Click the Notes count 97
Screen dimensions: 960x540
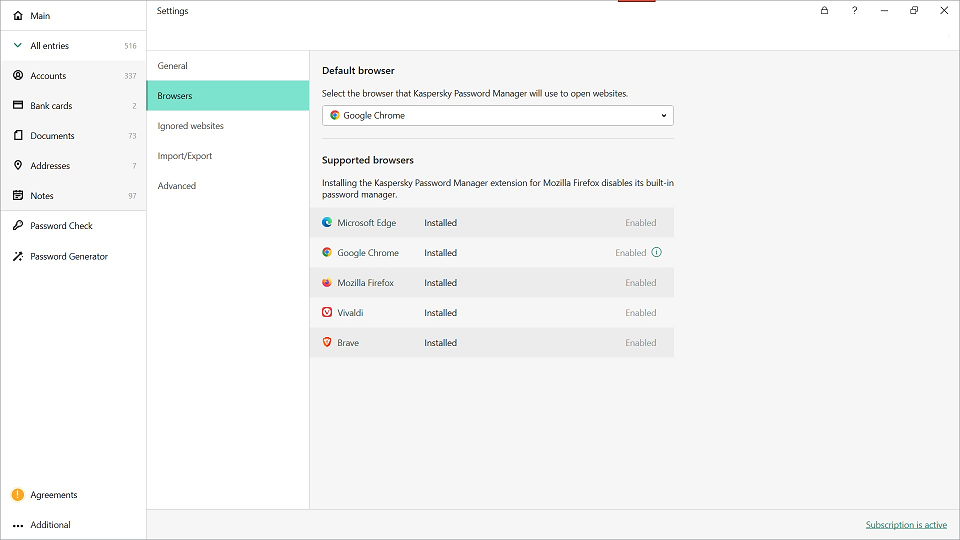132,196
